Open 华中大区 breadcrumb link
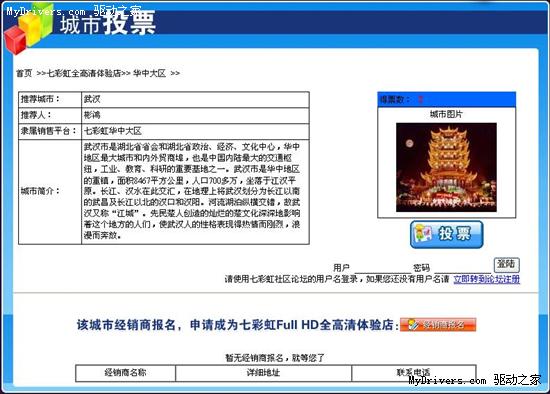The width and height of the screenshot is (550, 394). click(149, 73)
